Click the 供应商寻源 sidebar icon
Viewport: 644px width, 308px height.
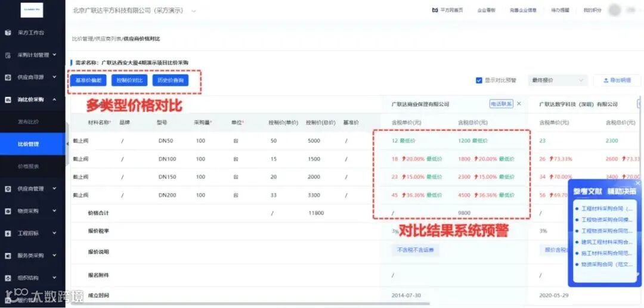(x=8, y=77)
